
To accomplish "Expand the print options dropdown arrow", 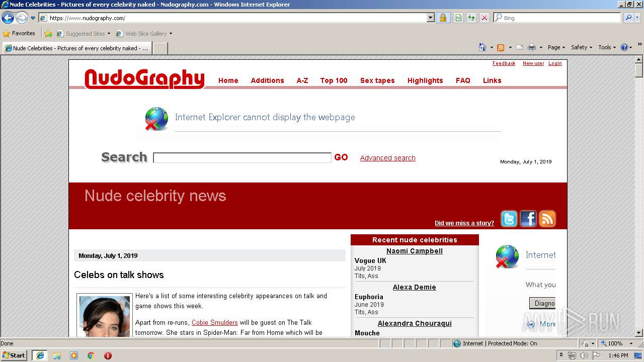I will (541, 47).
